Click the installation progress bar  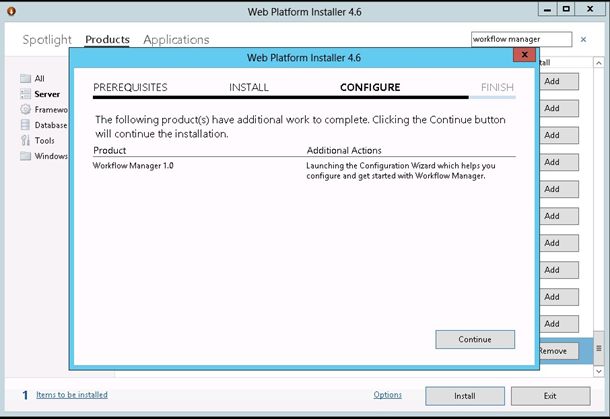(x=304, y=97)
